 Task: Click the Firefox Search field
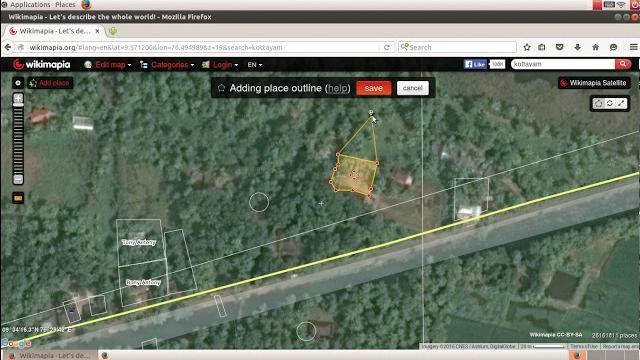(x=458, y=47)
